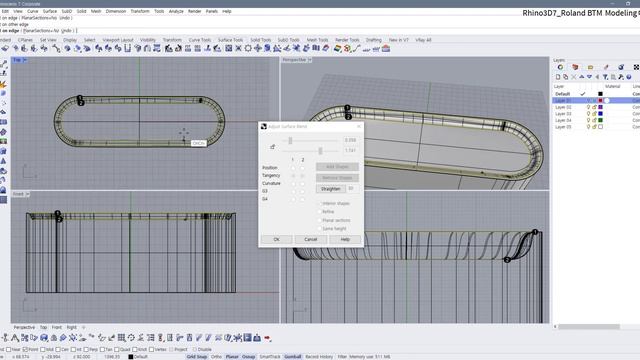640x360 pixels.
Task: Select the Layer 04 row
Action: [x=596, y=120]
